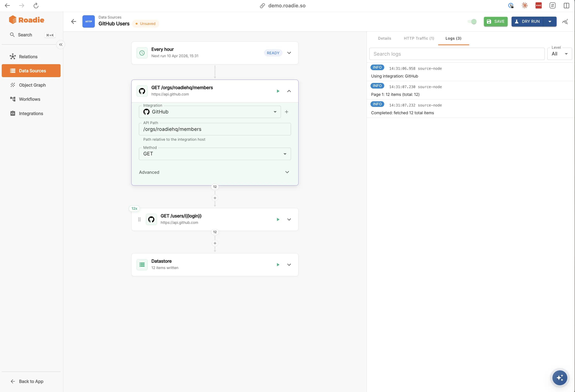The image size is (575, 392).
Task: Collapse the left sidebar with double-chevron
Action: click(x=61, y=44)
